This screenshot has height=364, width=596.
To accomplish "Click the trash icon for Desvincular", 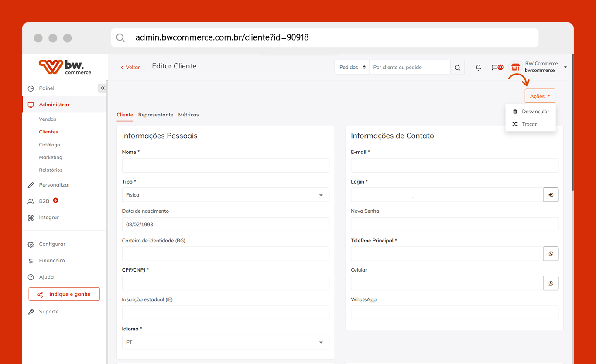I will (515, 112).
